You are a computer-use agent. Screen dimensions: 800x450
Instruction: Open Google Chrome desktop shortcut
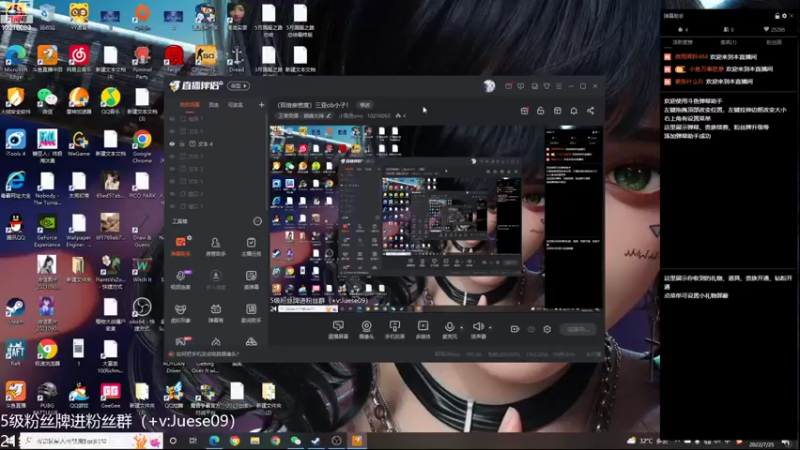click(x=142, y=145)
